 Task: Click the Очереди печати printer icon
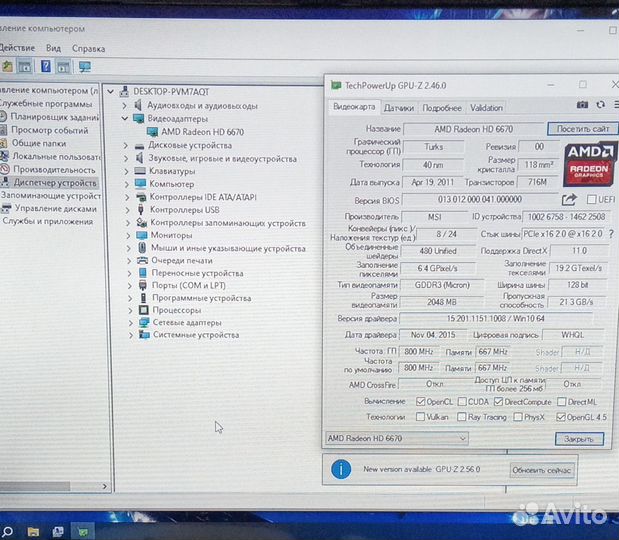(x=142, y=261)
